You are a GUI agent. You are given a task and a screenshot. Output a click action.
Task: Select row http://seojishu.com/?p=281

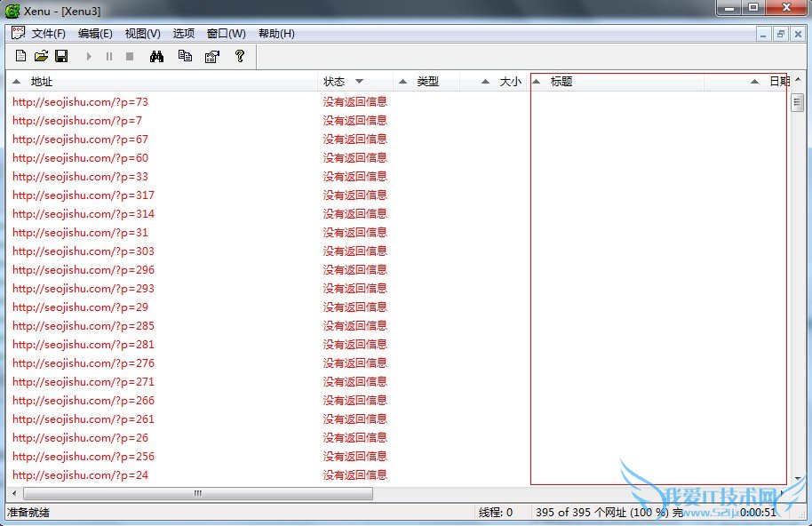(x=84, y=344)
